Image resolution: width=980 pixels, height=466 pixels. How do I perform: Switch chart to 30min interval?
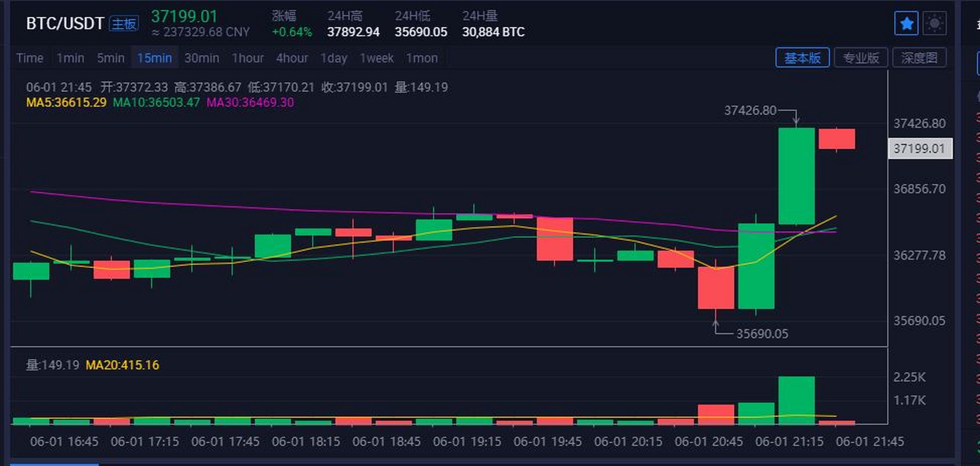coord(201,58)
